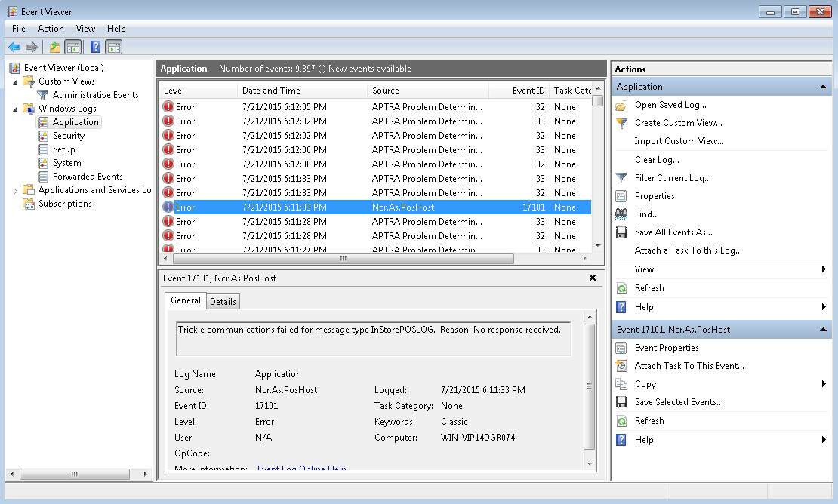Click the Back arrow toolbar icon
This screenshot has width=838, height=504.
coord(14,47)
